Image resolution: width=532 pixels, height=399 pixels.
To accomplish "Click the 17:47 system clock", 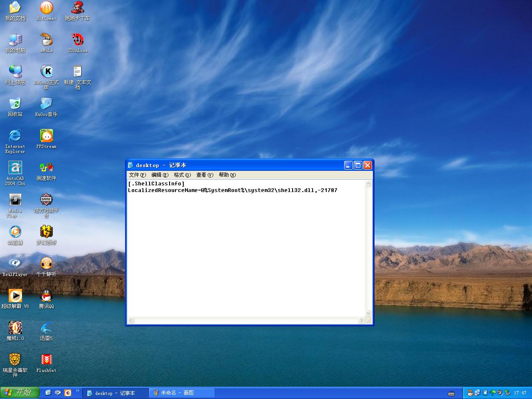I will pyautogui.click(x=520, y=393).
